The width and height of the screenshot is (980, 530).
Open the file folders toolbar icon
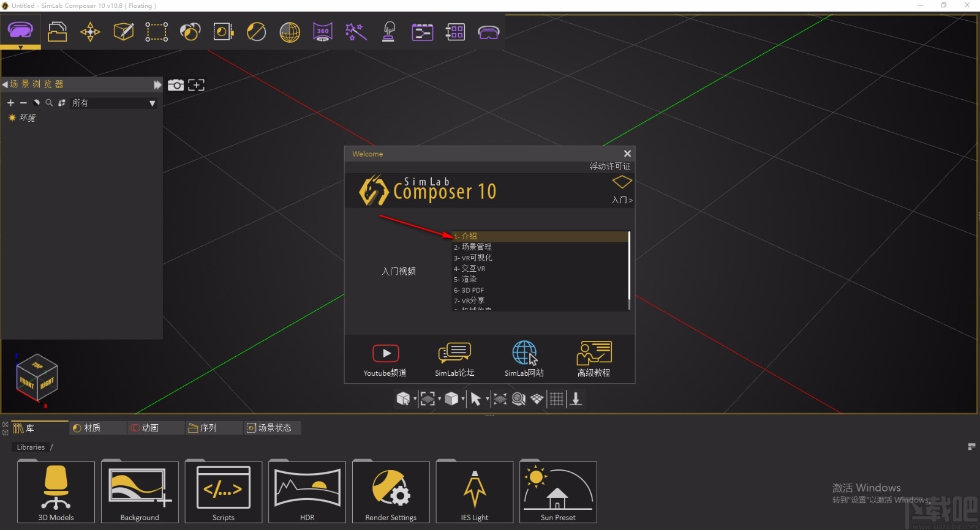pyautogui.click(x=57, y=31)
